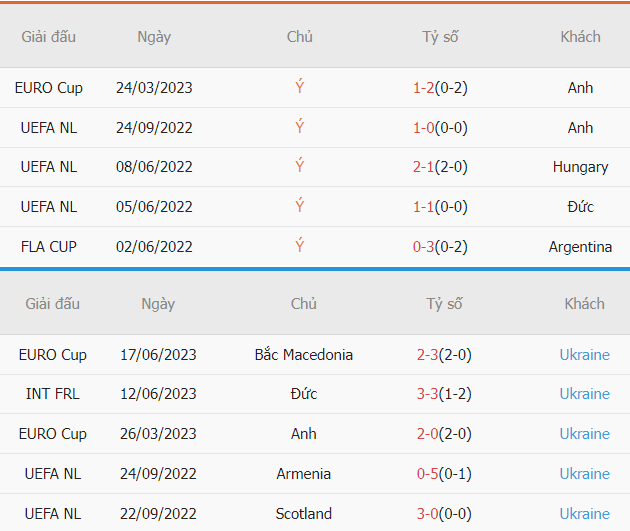Select Ukraine link in 26/03/2023 row
630x531 pixels.
click(x=585, y=434)
